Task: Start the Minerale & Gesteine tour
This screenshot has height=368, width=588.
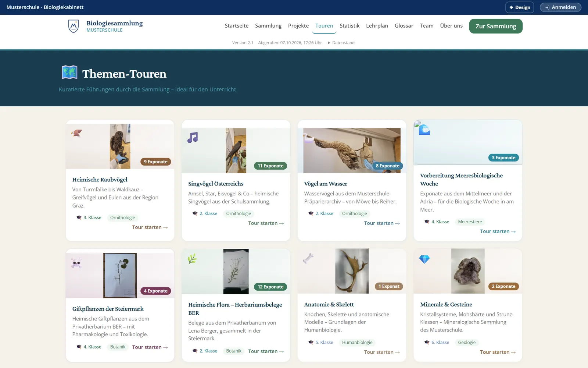Action: (x=498, y=352)
